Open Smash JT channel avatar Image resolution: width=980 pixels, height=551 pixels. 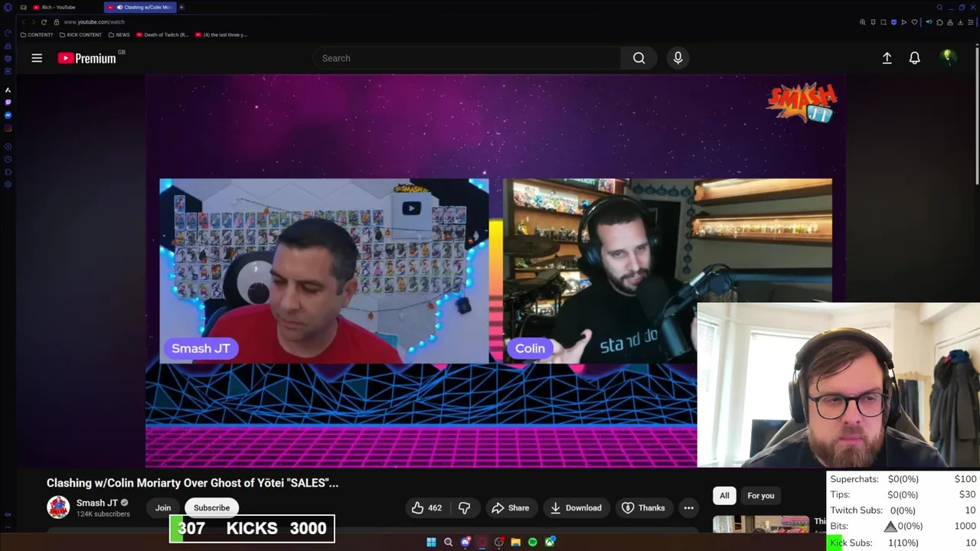[x=58, y=507]
